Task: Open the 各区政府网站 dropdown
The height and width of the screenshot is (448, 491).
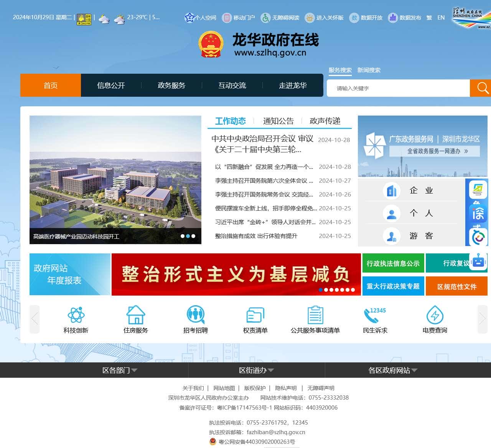Action: tap(393, 370)
